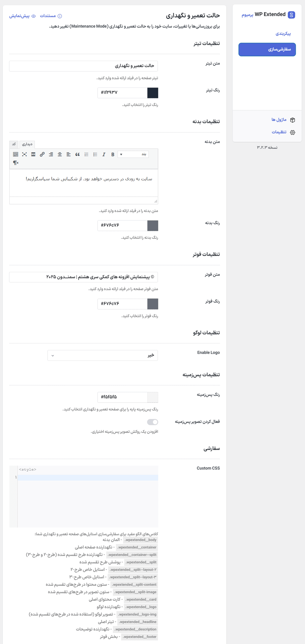Insert a link in the body editor
This screenshot has height=644, width=305.
pyautogui.click(x=42, y=154)
